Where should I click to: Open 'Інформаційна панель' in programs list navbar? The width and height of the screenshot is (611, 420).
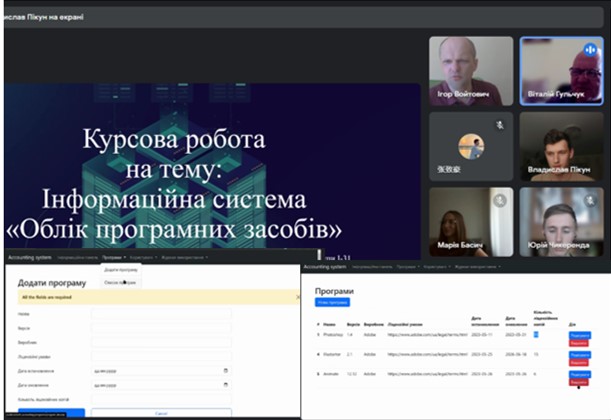[372, 267]
